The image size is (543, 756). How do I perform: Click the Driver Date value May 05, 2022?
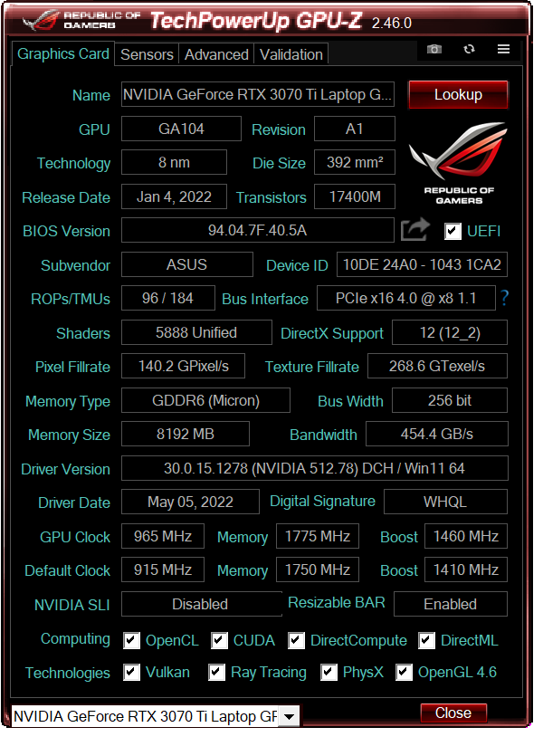[x=190, y=502]
